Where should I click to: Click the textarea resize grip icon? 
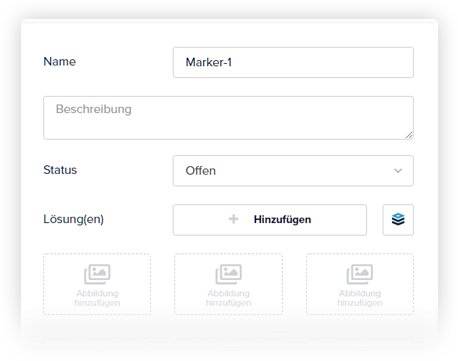[409, 135]
